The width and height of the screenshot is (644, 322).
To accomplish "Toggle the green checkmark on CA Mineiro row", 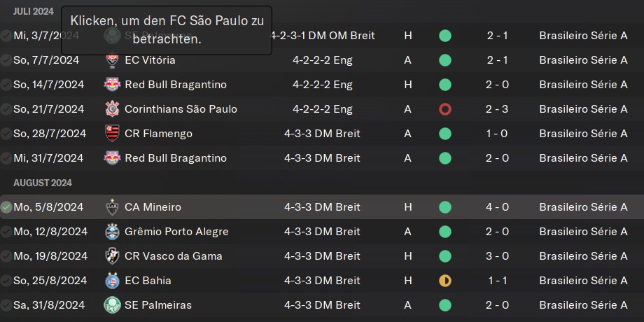I will click(x=6, y=207).
